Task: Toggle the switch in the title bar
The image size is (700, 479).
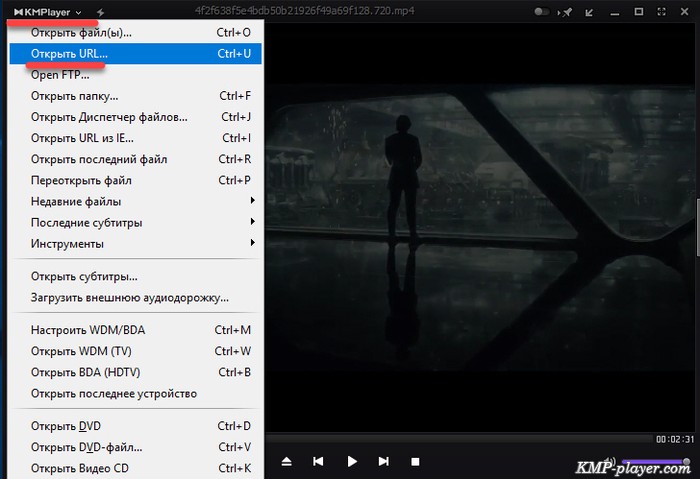Action: 542,12
